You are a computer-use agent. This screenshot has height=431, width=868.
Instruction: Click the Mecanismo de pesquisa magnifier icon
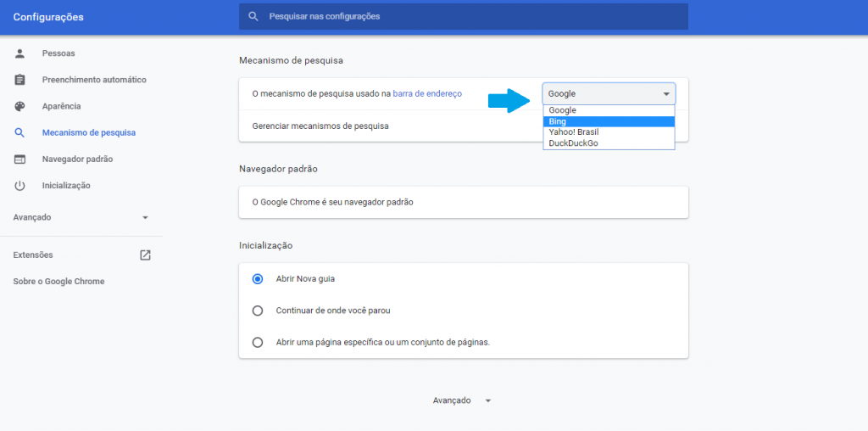20,133
